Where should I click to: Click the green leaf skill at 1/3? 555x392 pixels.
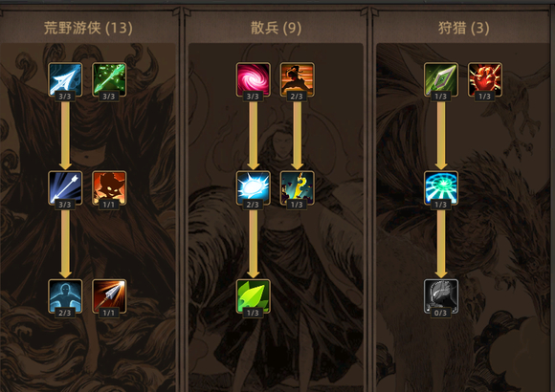(x=253, y=296)
